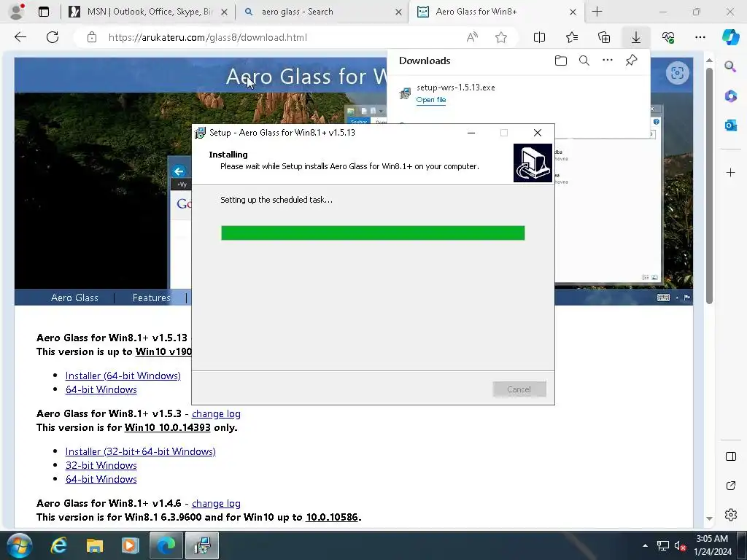Open the tab actions menu icon
Viewport: 747px width, 560px height.
(44, 12)
